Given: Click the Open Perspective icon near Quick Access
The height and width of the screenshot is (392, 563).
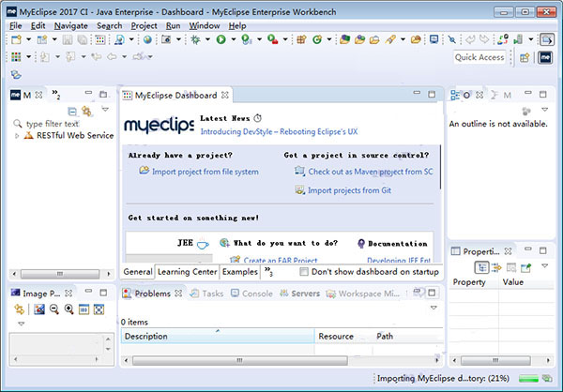Looking at the screenshot, I should point(525,57).
